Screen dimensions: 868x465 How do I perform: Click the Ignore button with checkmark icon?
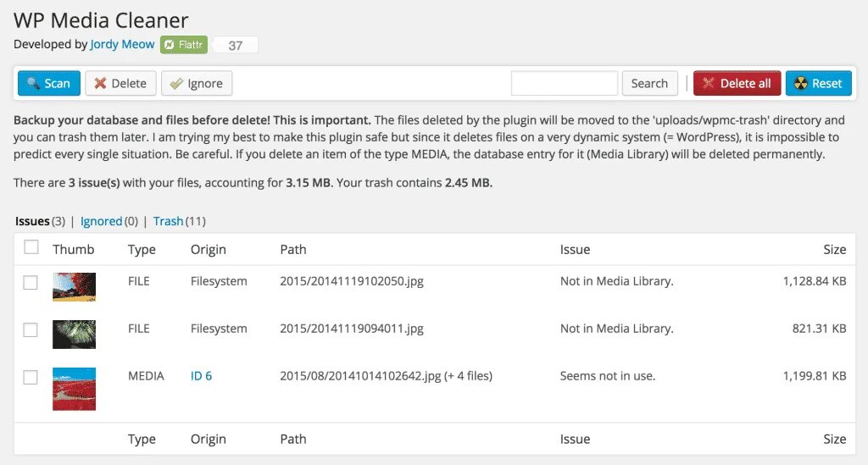point(197,83)
